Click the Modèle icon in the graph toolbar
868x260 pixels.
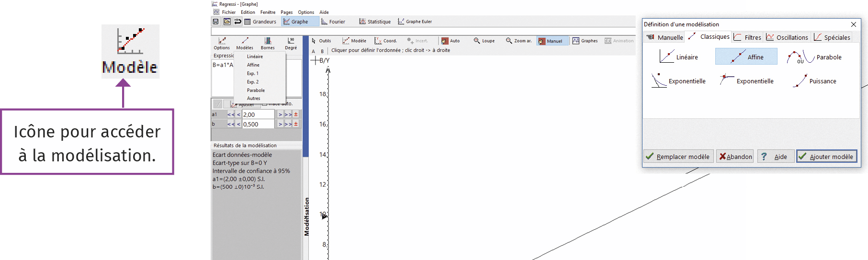pyautogui.click(x=354, y=41)
